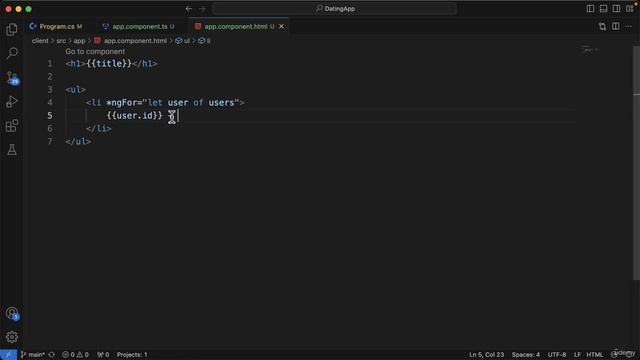Viewport: 640px width, 360px height.
Task: Open the editor More Actions ellipsis
Action: (x=629, y=27)
